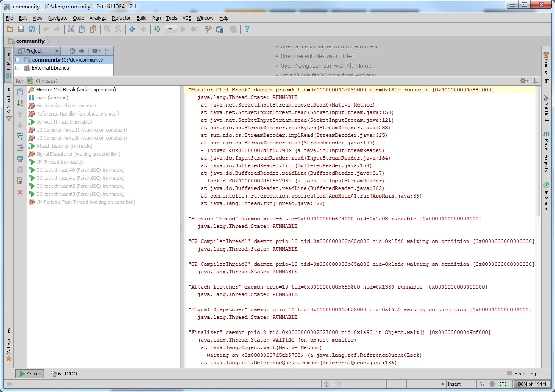Image resolution: width=555 pixels, height=392 pixels.
Task: Open Settings wrench icon in toolbar
Action: [x=208, y=29]
